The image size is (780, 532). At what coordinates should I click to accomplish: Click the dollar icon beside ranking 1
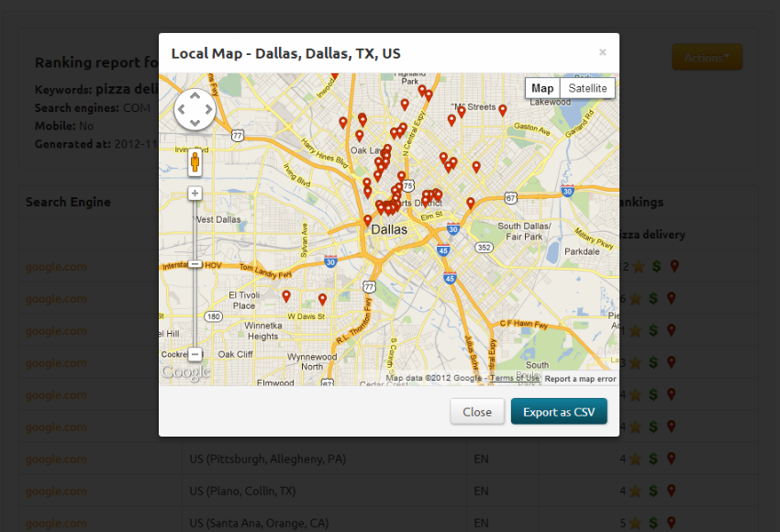(653, 330)
